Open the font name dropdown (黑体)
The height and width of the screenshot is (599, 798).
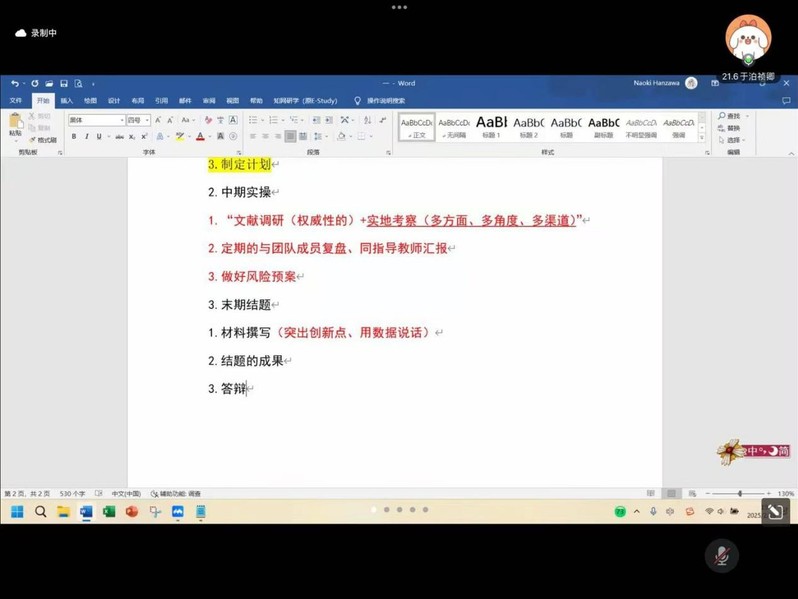tap(95, 120)
